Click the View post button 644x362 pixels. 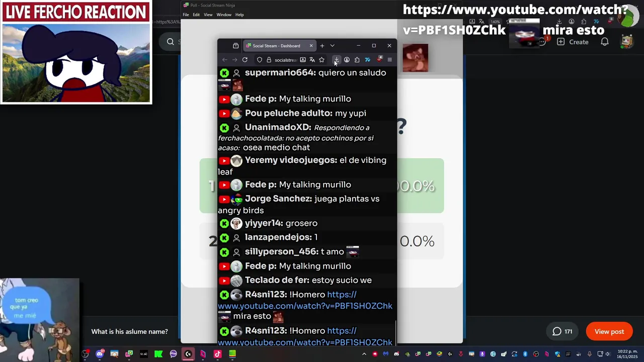(609, 331)
